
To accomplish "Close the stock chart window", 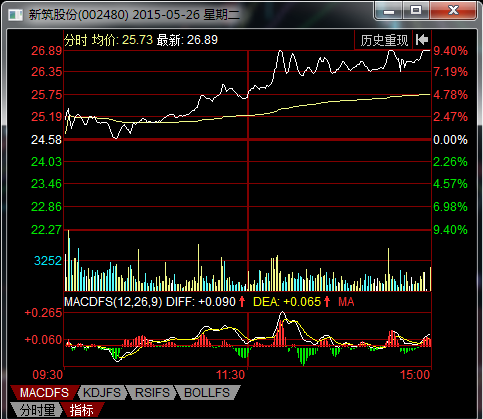I will tap(453, 10).
